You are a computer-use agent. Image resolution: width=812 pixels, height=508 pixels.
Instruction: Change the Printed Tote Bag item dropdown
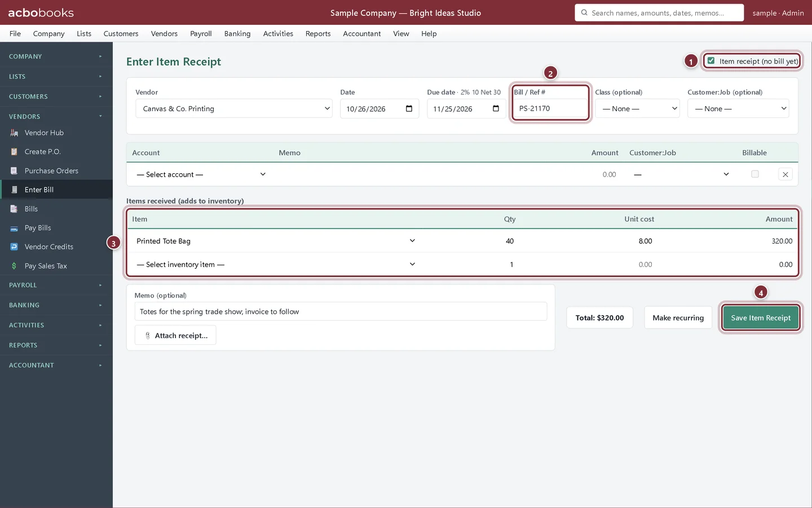[x=276, y=241]
